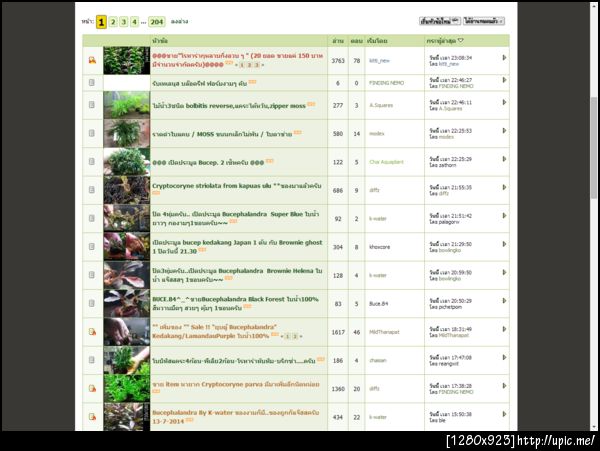Screen dimensions: 600x451
Task: Open Cryptocoryne parva item topic
Action: 236,384
